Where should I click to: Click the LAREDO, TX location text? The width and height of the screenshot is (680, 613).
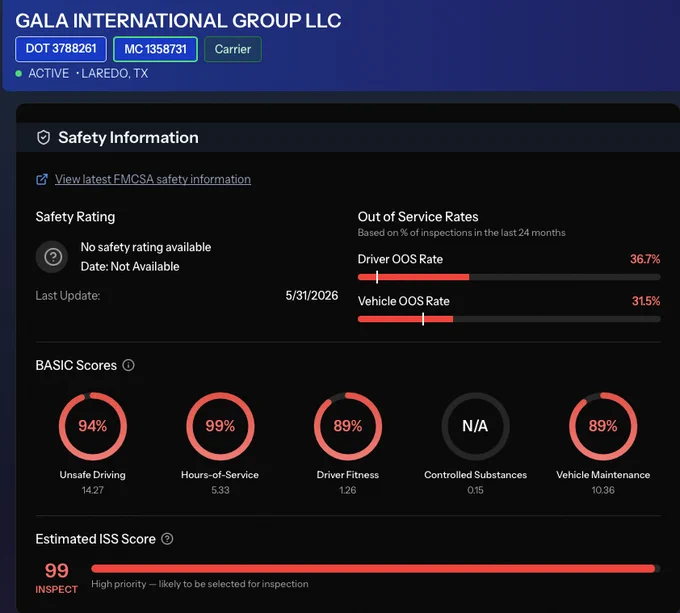click(x=114, y=73)
